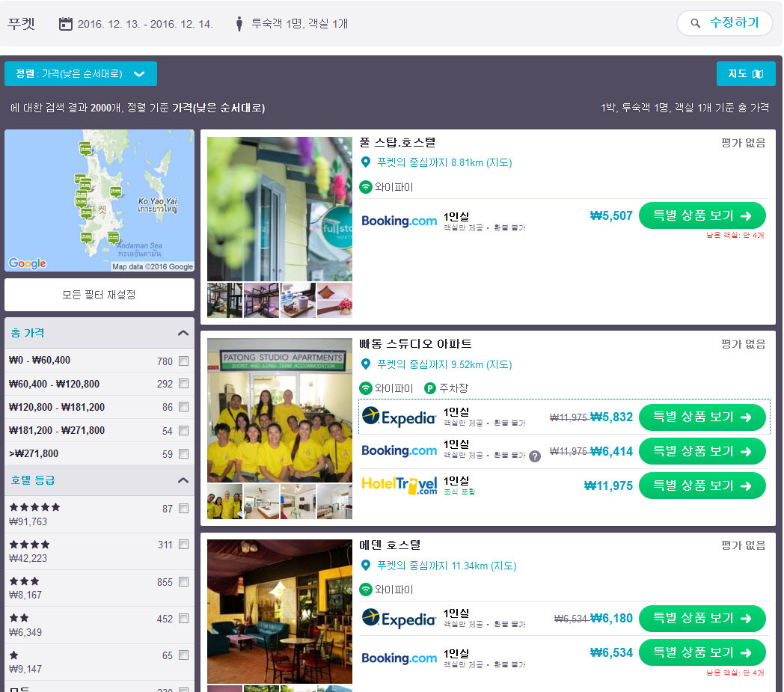784x692 pixels.
Task: Open first small thumbnail under 풀 스탑.호스텔
Action: [x=224, y=300]
